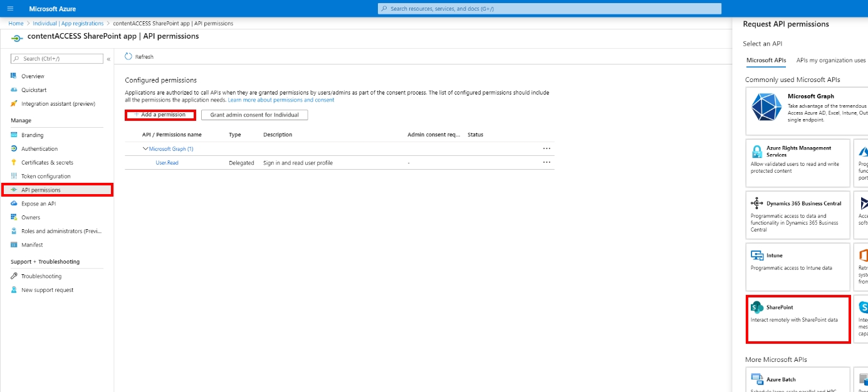Open Authentication in the sidebar
The width and height of the screenshot is (868, 392).
tap(39, 148)
